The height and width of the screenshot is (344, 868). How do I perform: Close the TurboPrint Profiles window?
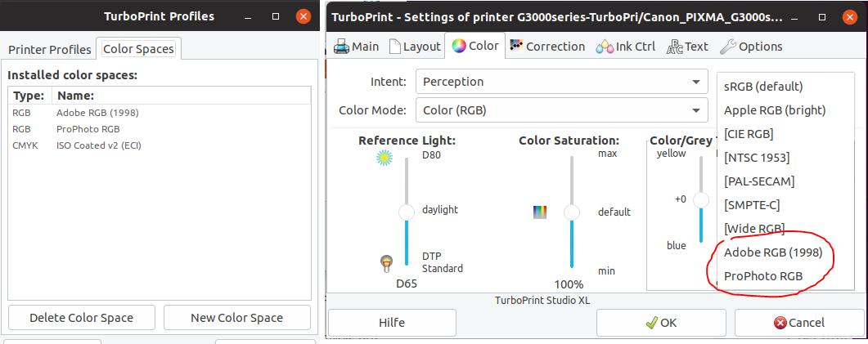(x=302, y=16)
